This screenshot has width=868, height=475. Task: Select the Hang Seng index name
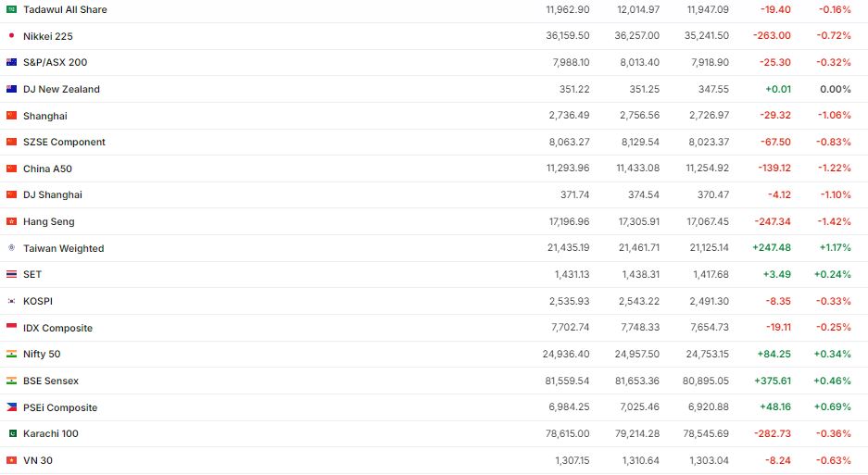click(49, 221)
